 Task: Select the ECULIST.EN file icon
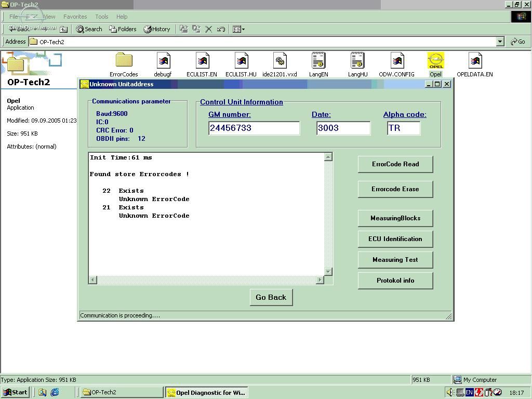pos(202,65)
